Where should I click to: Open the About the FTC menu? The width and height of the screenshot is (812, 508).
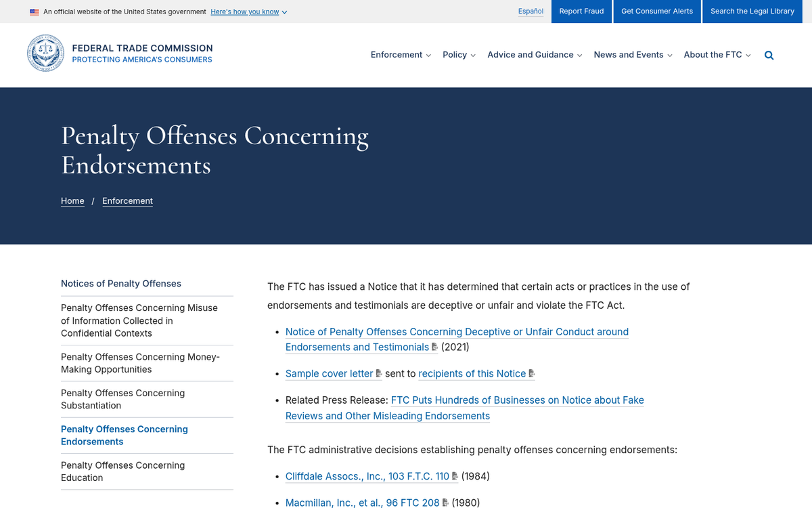717,55
